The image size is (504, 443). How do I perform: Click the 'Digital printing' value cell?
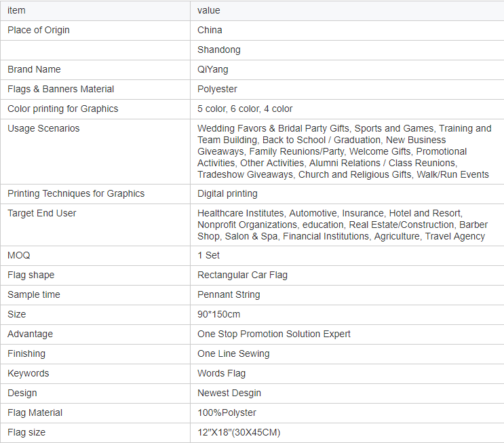point(227,193)
